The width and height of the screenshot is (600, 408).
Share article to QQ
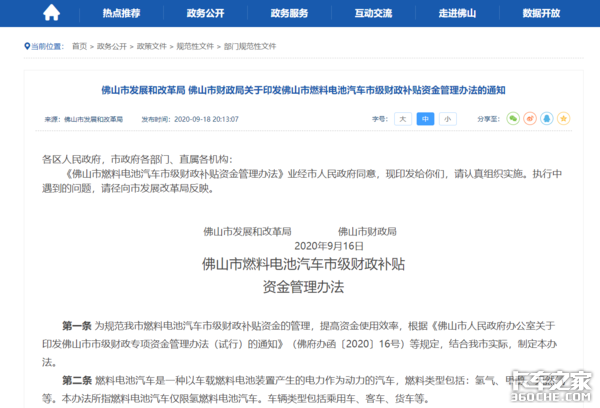click(547, 118)
